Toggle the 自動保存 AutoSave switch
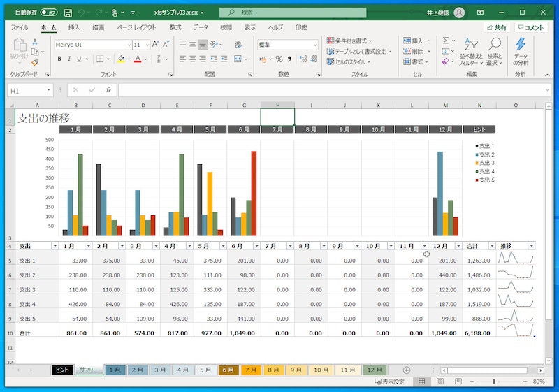This screenshot has width=559, height=392. 49,13
